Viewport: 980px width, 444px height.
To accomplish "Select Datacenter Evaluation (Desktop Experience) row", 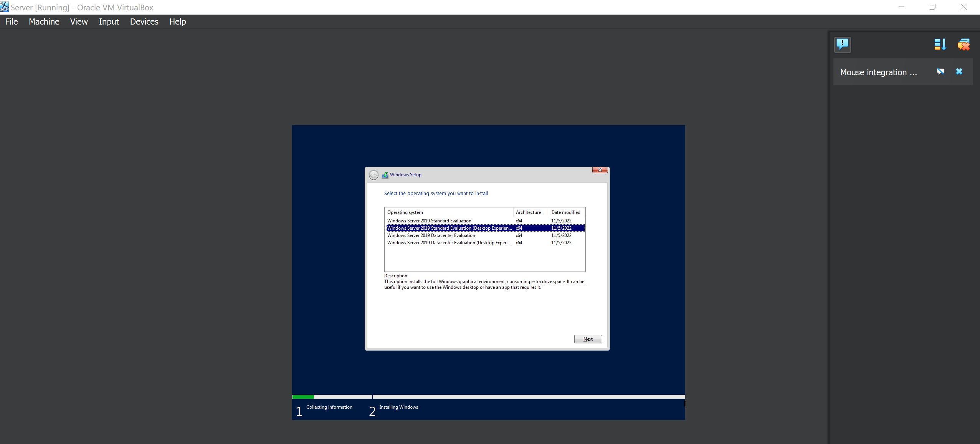I will click(485, 243).
